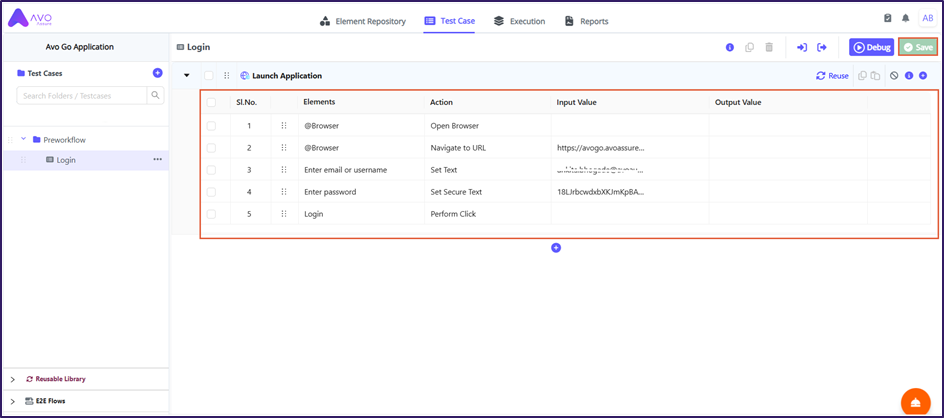Click the green Save button
The image size is (944, 418).
(918, 47)
